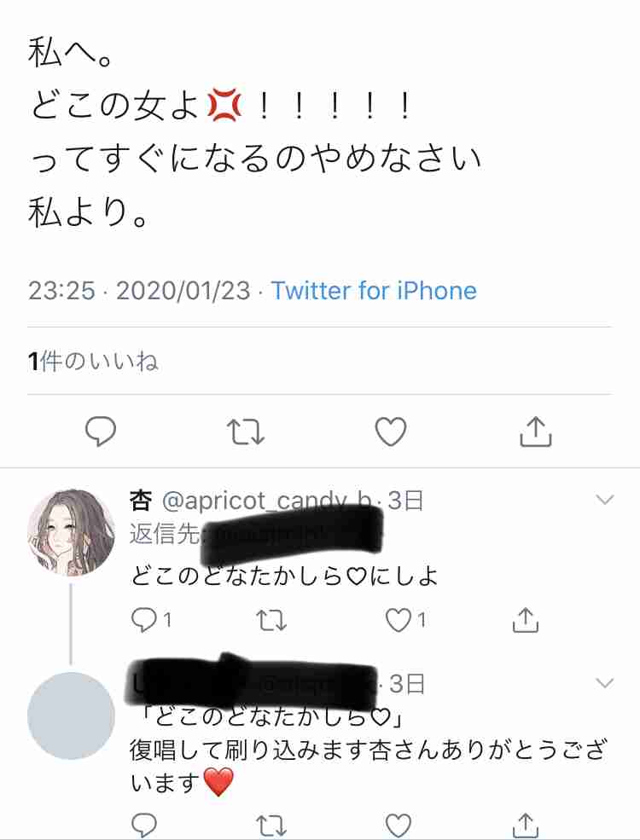Screen dimensions: 640x840
Task: Open gray placeholder avatar profile
Action: coord(71,715)
